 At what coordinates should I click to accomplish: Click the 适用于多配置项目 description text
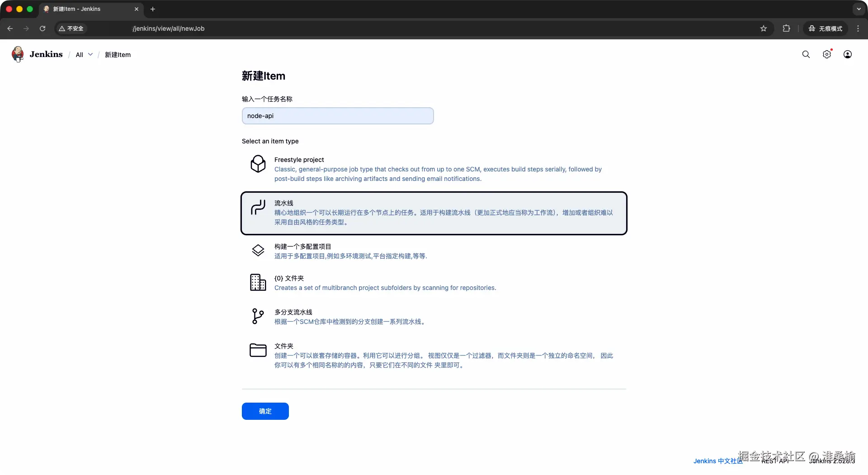[x=351, y=256]
